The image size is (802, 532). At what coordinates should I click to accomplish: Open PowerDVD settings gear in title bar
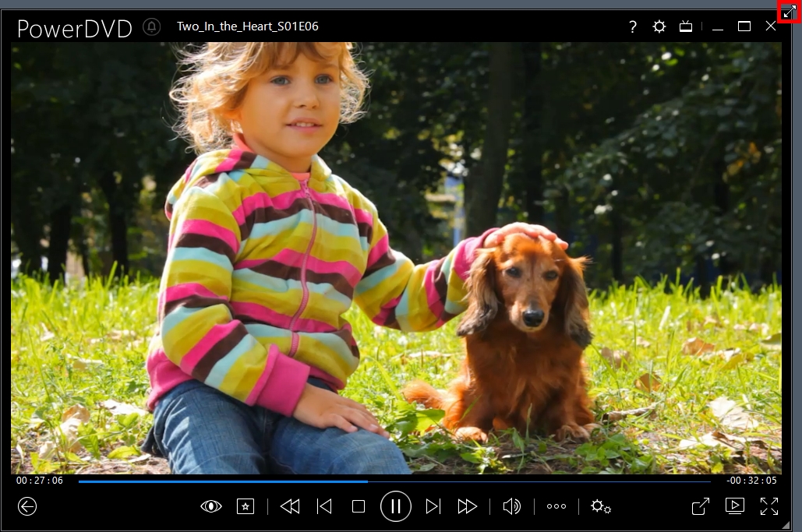tap(659, 26)
